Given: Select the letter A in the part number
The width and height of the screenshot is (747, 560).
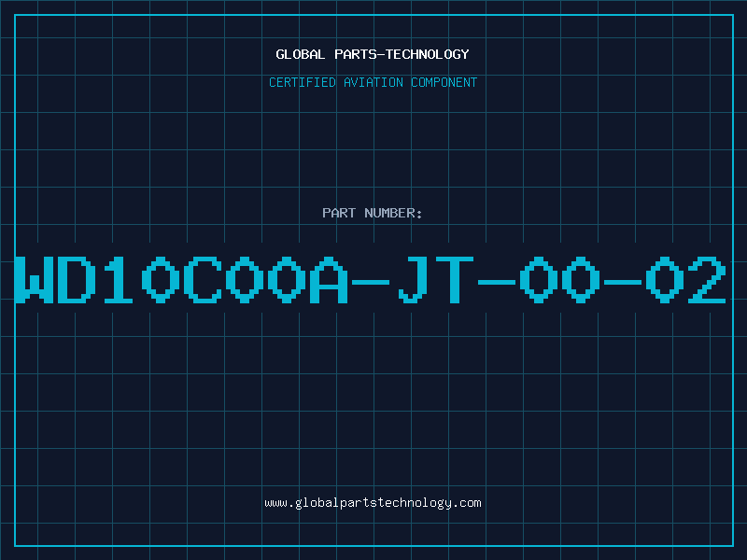Looking at the screenshot, I should [329, 279].
